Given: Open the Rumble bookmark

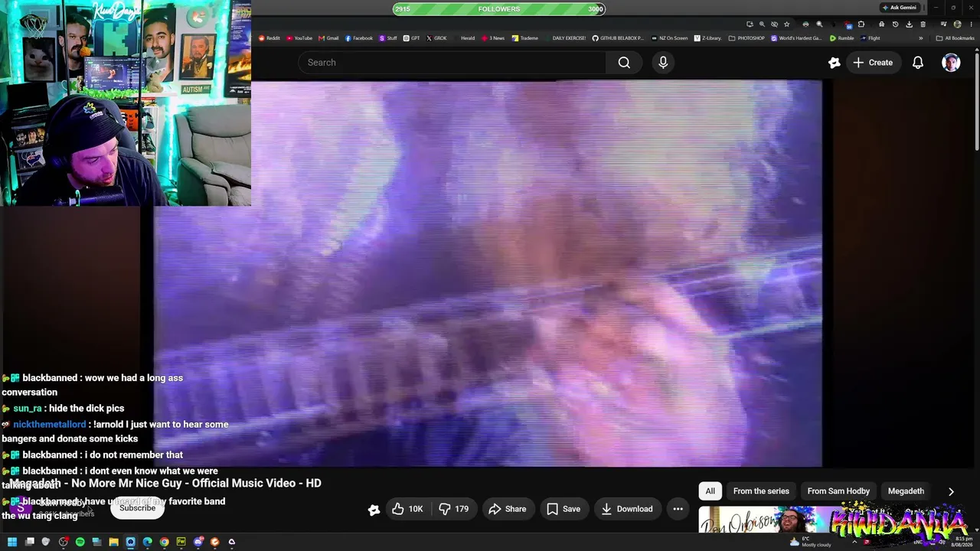Looking at the screenshot, I should click(842, 38).
